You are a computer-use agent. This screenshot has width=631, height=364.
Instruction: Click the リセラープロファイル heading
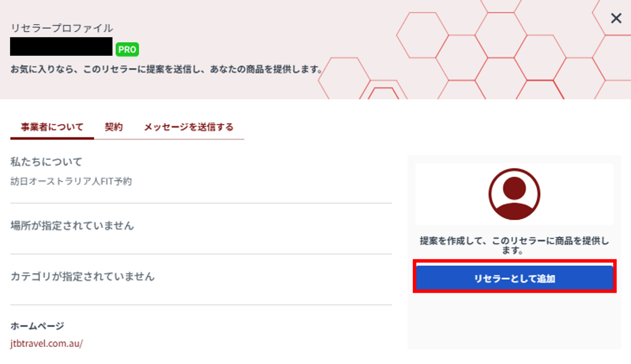(62, 28)
